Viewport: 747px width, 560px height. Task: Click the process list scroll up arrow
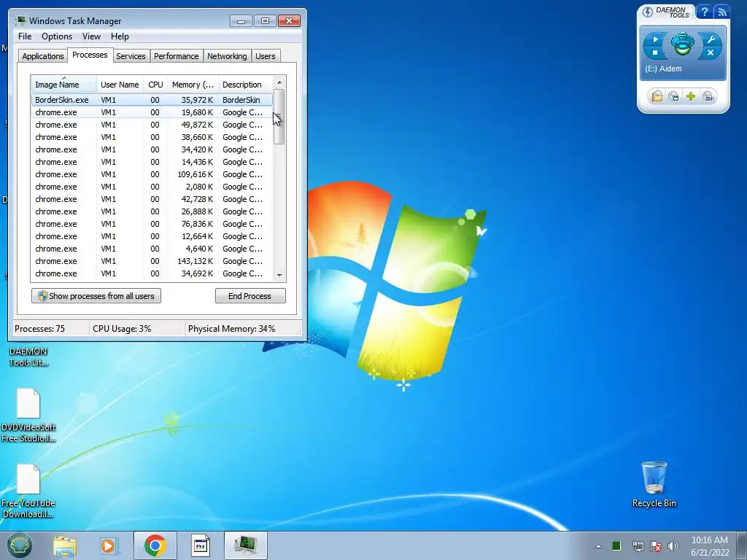pos(279,82)
